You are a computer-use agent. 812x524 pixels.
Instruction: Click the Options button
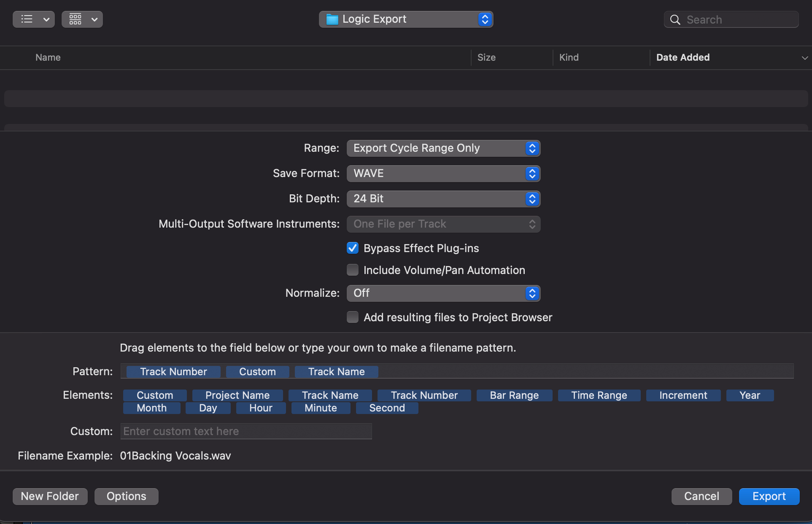[126, 496]
